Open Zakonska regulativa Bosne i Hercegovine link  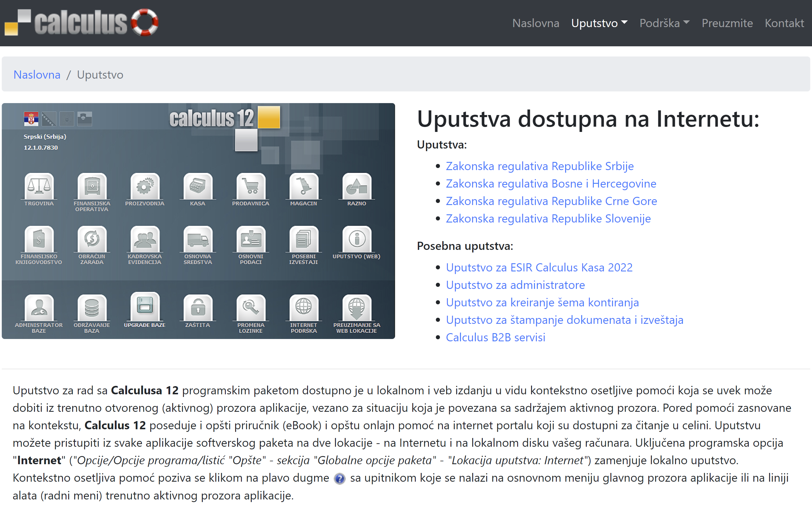click(551, 184)
